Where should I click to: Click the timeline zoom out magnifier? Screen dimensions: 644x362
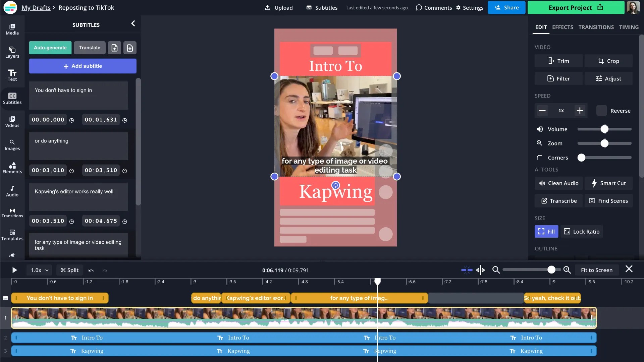(496, 270)
